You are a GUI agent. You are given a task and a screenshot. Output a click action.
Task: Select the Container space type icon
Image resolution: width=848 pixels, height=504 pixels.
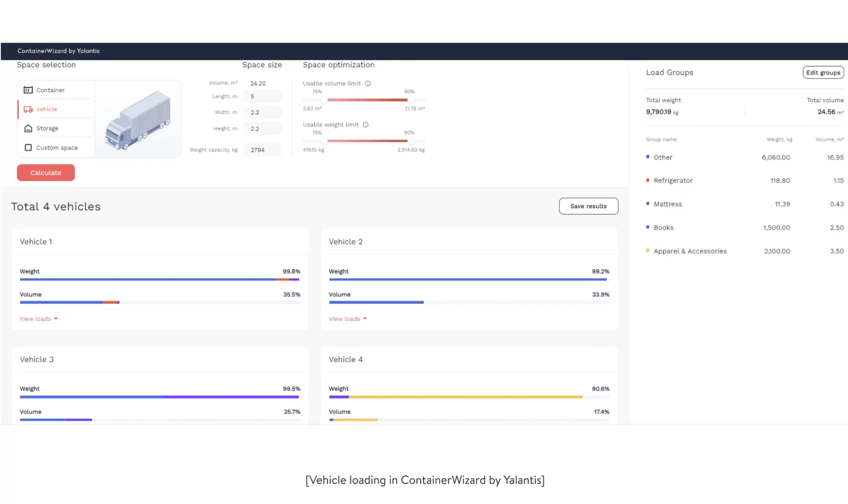[28, 90]
